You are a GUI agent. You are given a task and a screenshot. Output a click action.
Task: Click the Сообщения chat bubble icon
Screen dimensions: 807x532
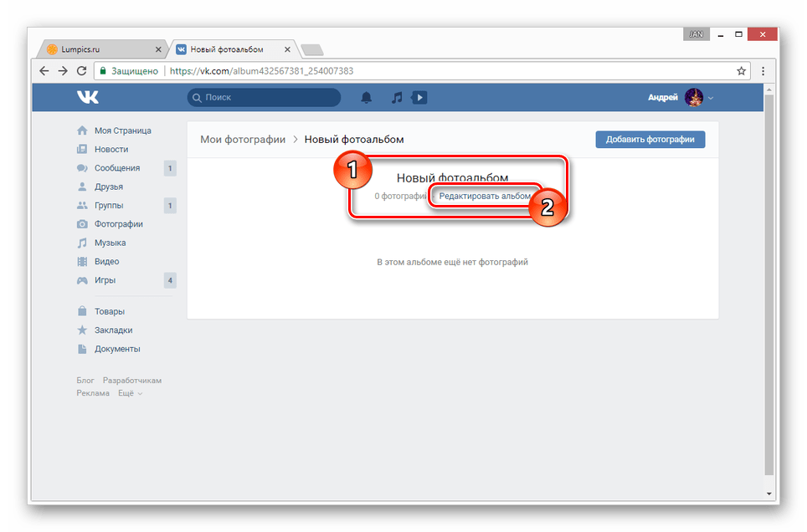pos(82,168)
